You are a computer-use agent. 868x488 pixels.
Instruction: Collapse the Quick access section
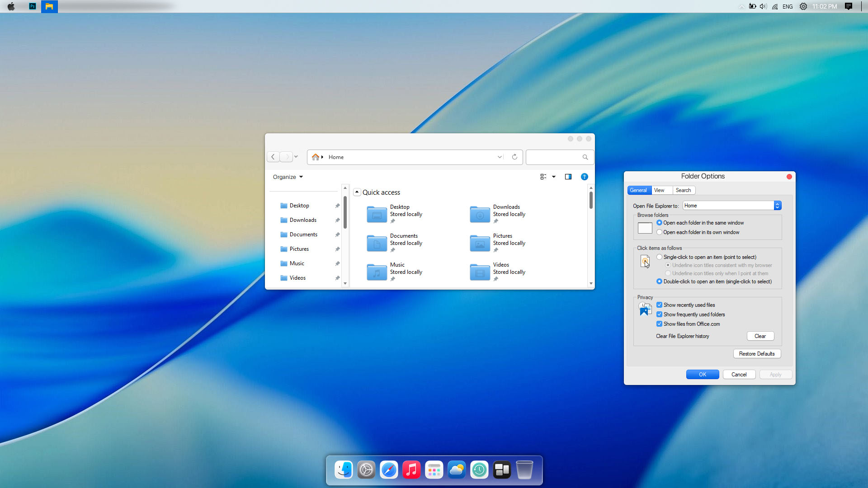click(x=357, y=192)
